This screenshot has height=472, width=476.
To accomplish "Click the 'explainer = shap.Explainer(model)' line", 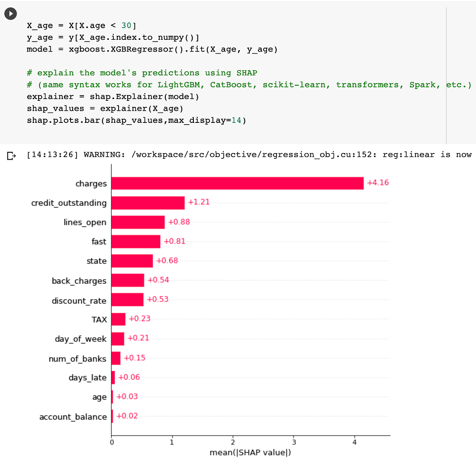I will click(x=113, y=97).
